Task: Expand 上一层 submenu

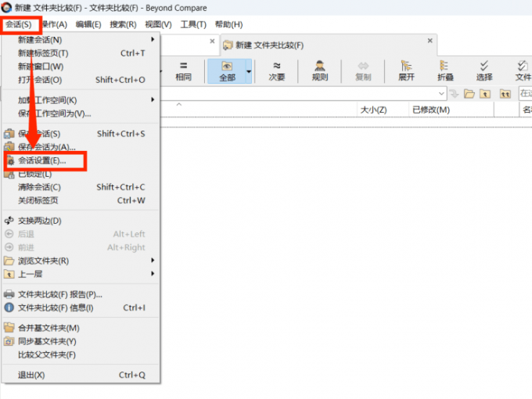Action: 81,274
